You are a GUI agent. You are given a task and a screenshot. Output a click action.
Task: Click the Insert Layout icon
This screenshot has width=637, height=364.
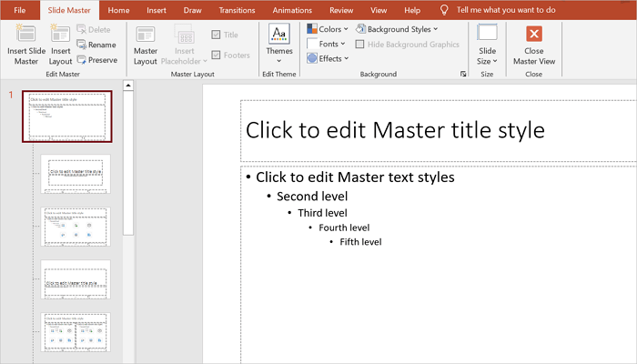click(x=60, y=33)
